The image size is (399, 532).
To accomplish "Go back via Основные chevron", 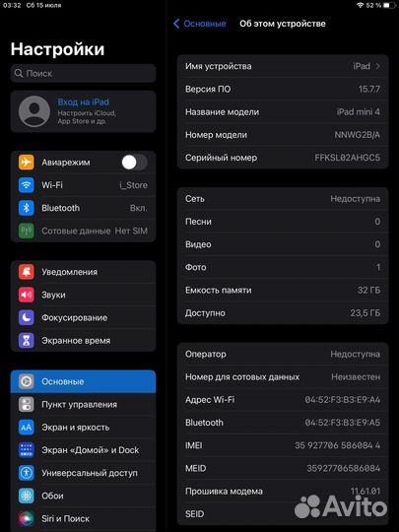I will click(176, 24).
